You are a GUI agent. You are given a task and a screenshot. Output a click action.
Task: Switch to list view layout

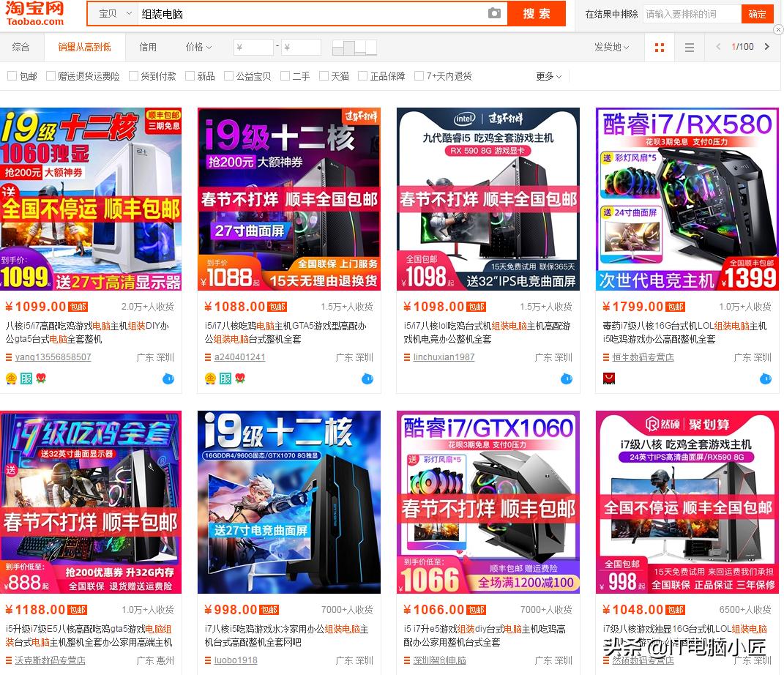(x=689, y=47)
